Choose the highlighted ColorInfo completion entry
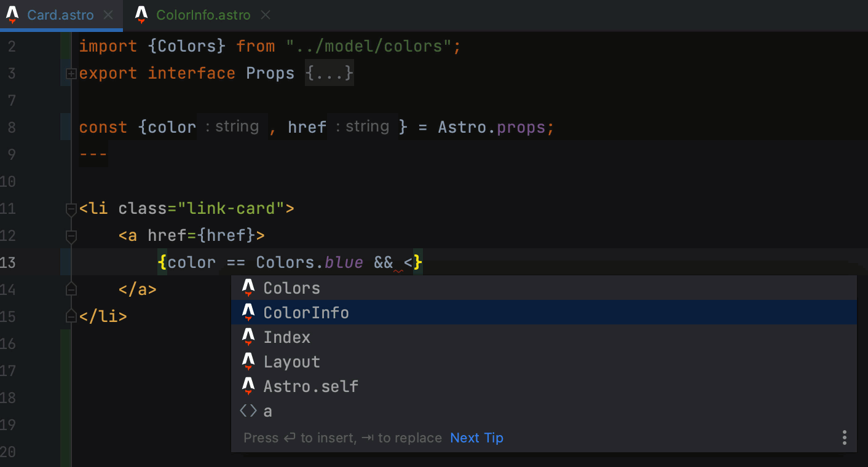Image resolution: width=868 pixels, height=467 pixels. click(306, 312)
